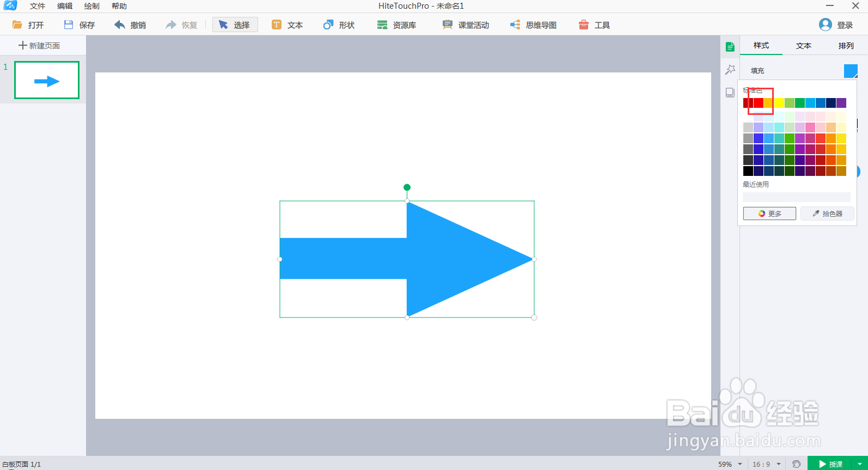Screen dimensions: 868x470
Task: Select the 文本 text tool
Action: point(288,25)
